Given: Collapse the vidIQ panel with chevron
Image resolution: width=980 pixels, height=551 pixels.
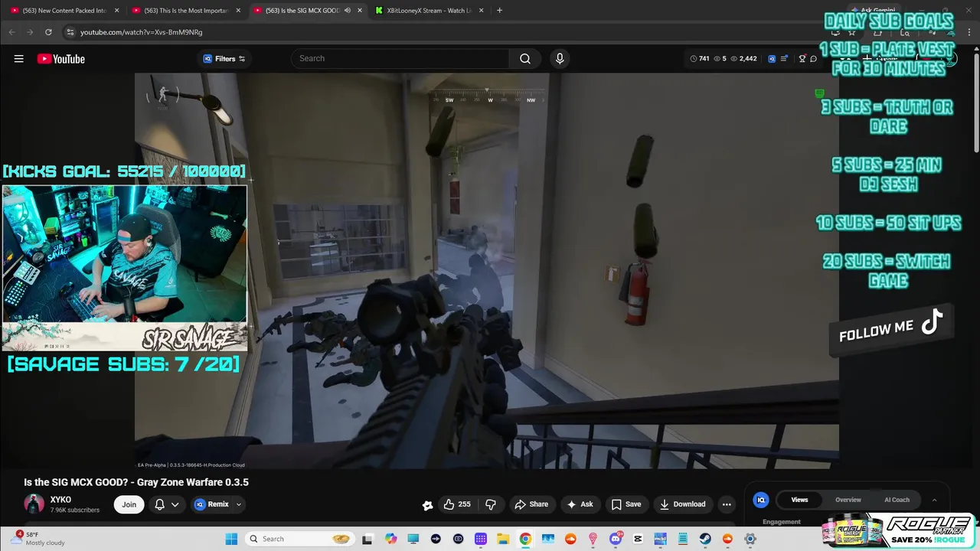Looking at the screenshot, I should pyautogui.click(x=934, y=500).
